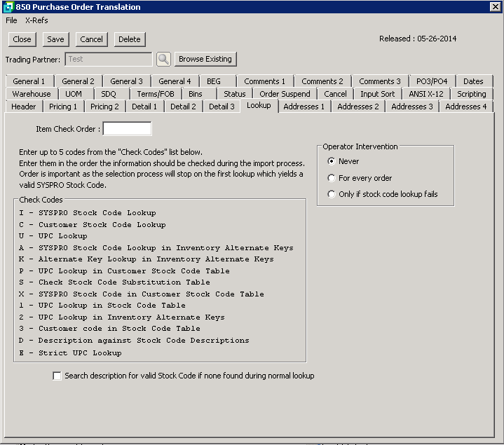Switch to the Header tab

[x=24, y=107]
